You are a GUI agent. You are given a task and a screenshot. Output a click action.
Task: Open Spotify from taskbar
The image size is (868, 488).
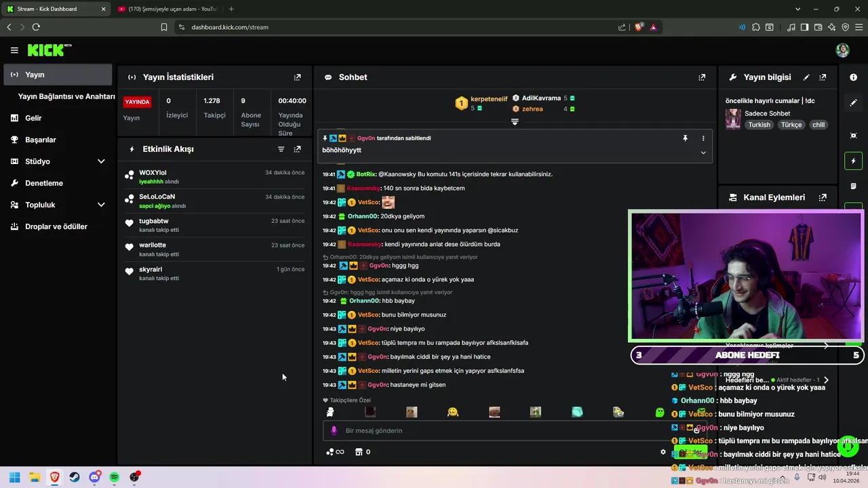click(x=115, y=477)
